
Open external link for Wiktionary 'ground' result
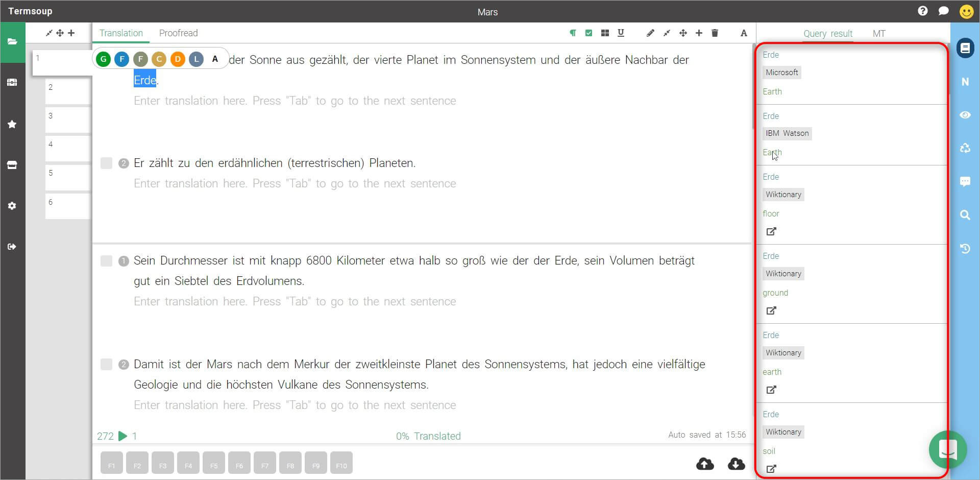[x=771, y=310]
